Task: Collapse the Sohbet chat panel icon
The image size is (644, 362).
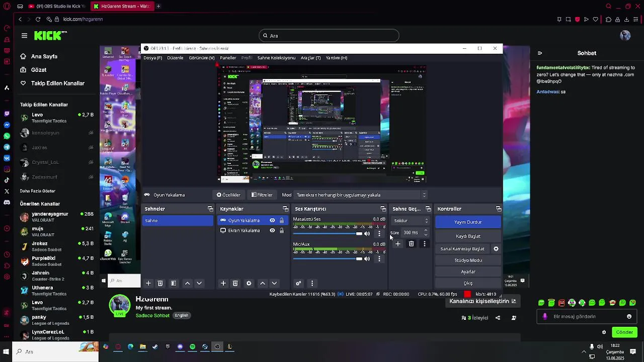Action: click(x=540, y=53)
